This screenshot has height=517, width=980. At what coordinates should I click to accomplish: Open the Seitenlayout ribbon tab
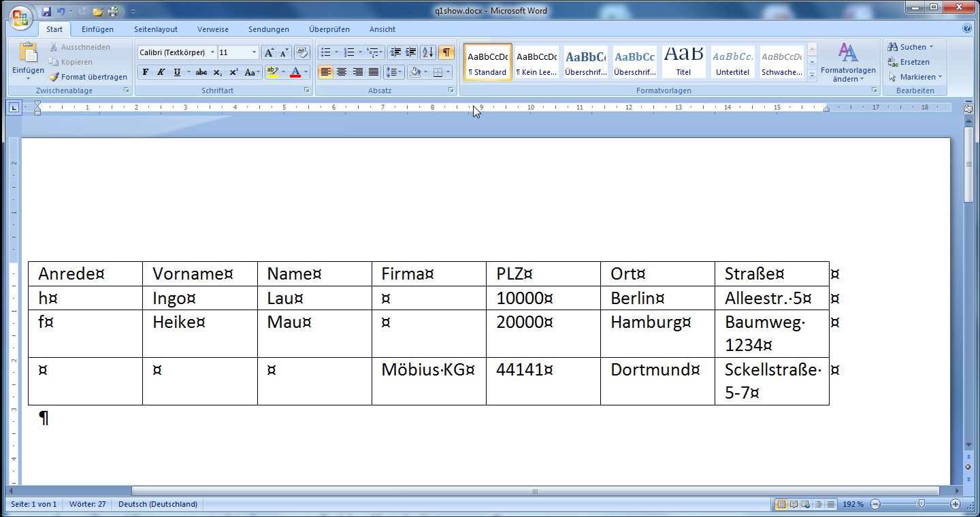pyautogui.click(x=156, y=29)
